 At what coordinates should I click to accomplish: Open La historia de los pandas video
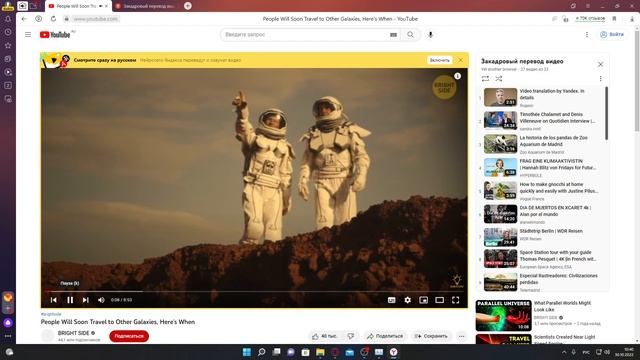pos(541,144)
